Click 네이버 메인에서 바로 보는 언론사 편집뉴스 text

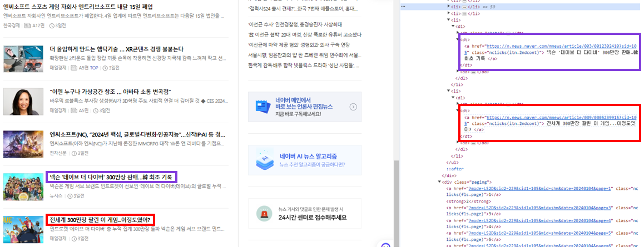click(x=304, y=103)
